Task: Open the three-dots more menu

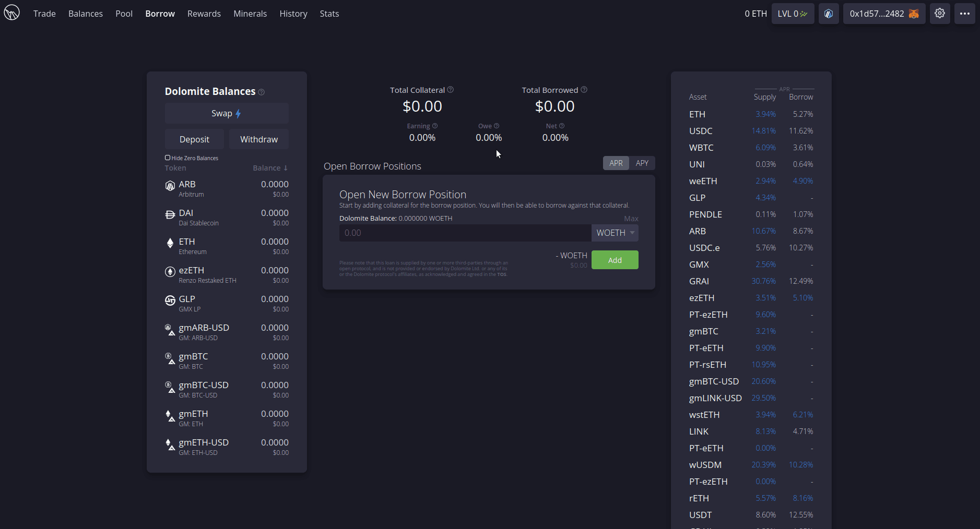Action: tap(965, 14)
